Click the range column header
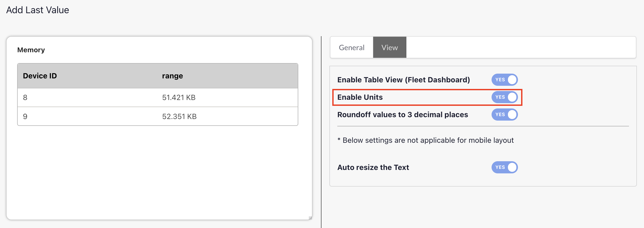 (172, 76)
